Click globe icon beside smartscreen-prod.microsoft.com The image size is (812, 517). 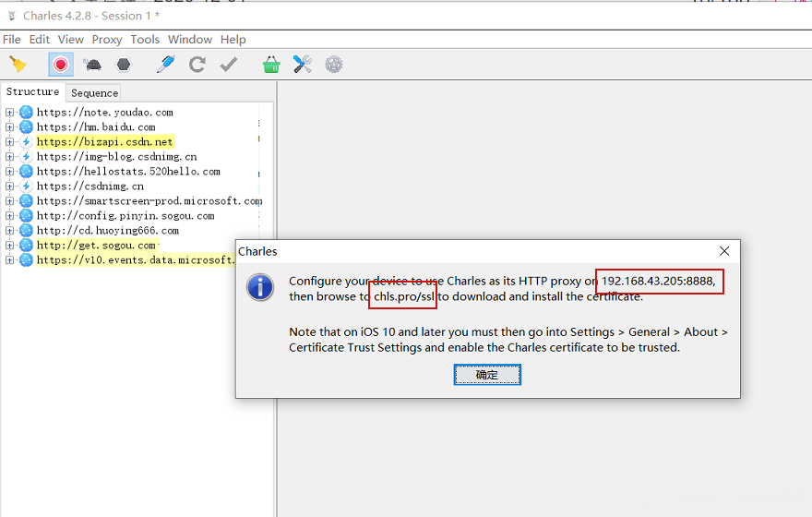pyautogui.click(x=26, y=200)
